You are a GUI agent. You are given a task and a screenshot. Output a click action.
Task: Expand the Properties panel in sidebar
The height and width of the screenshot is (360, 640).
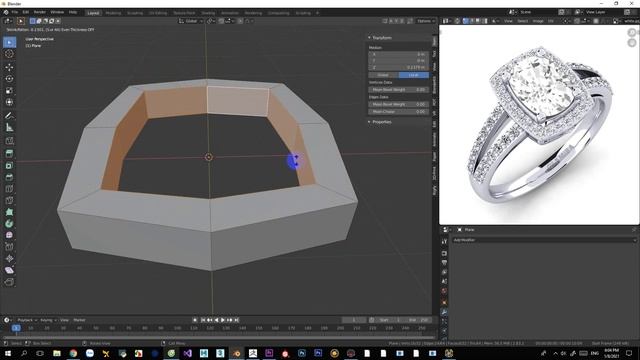(x=380, y=122)
